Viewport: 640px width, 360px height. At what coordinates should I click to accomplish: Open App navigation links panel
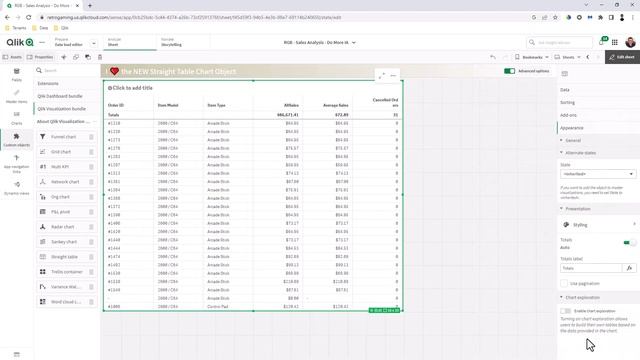pos(16,163)
